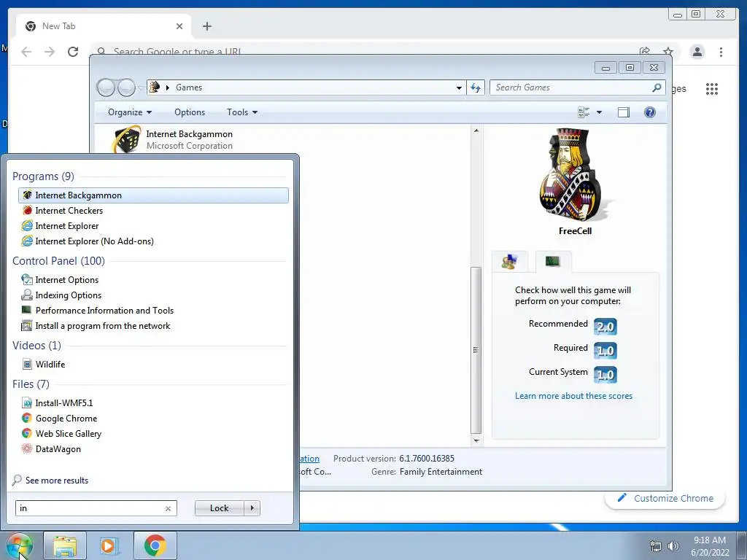Go back in the Games window
Viewport: 747px width, 560px height.
(x=106, y=87)
